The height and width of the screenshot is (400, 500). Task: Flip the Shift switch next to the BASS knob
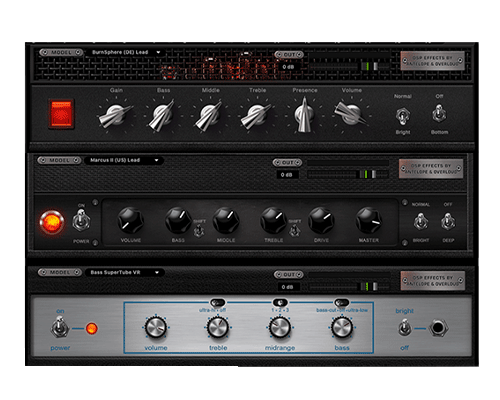[x=199, y=231]
